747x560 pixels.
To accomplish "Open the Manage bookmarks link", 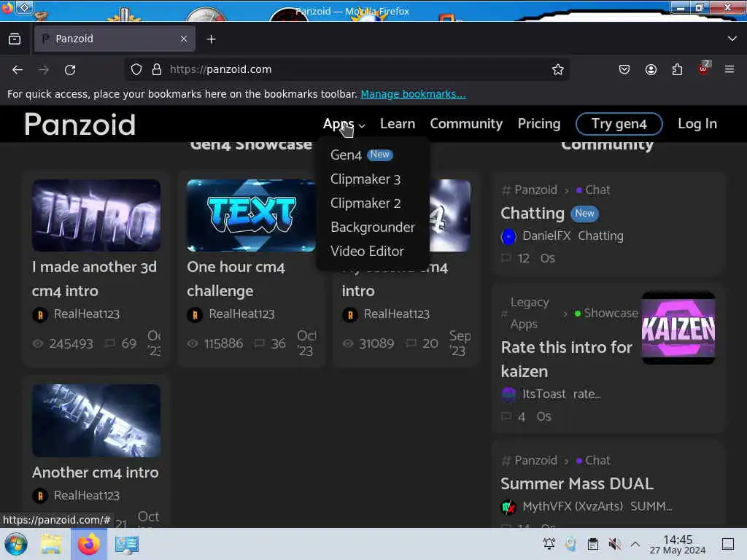I will (x=413, y=94).
